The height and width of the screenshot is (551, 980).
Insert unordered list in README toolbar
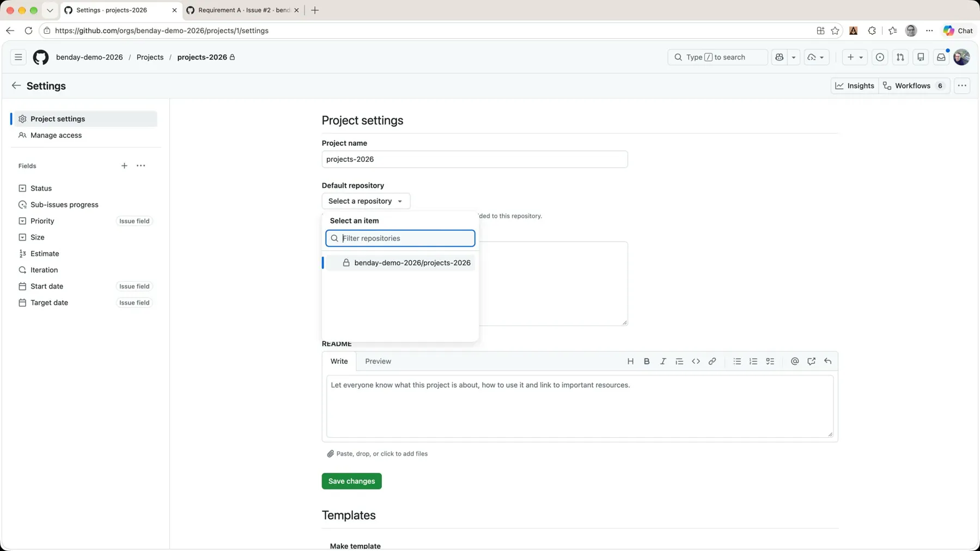click(x=737, y=361)
